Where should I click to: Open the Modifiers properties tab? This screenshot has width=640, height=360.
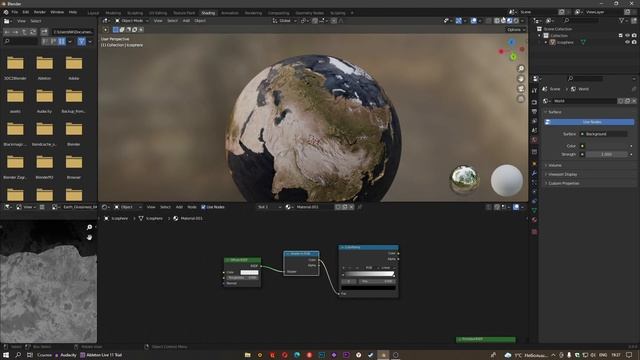tap(534, 173)
